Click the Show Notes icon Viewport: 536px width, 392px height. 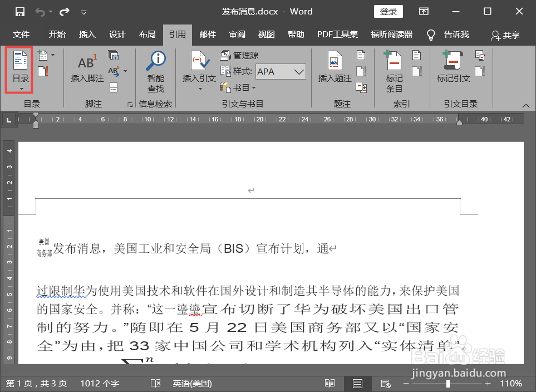(x=114, y=87)
